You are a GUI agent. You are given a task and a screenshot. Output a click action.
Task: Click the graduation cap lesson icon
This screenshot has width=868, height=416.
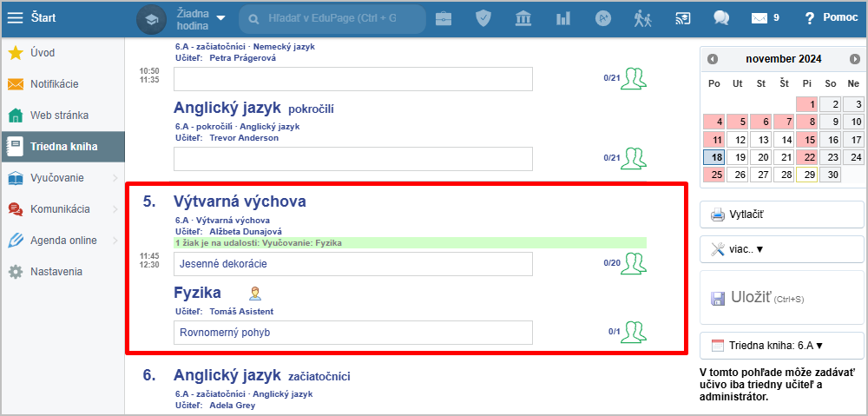151,19
